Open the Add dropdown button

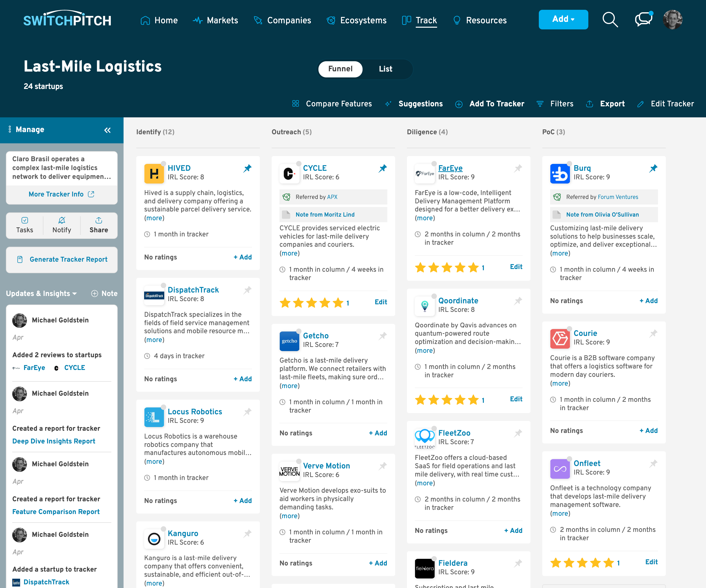[563, 20]
